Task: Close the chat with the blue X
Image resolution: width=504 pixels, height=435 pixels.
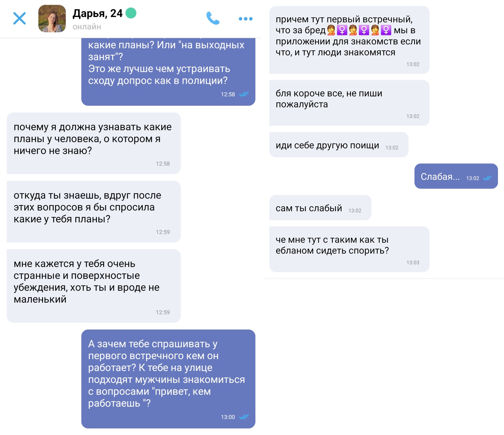Action: [x=19, y=18]
